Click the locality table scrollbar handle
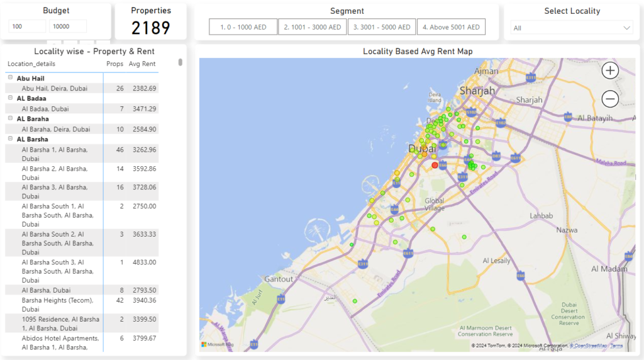 point(180,62)
